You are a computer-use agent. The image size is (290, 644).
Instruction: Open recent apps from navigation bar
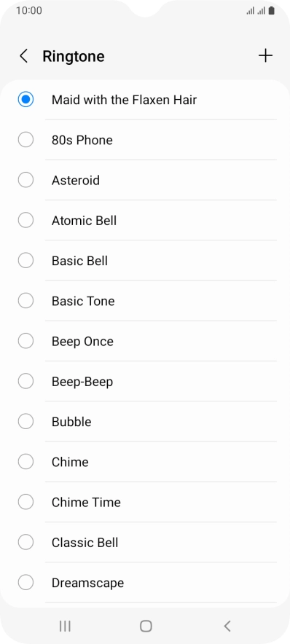pos(65,626)
